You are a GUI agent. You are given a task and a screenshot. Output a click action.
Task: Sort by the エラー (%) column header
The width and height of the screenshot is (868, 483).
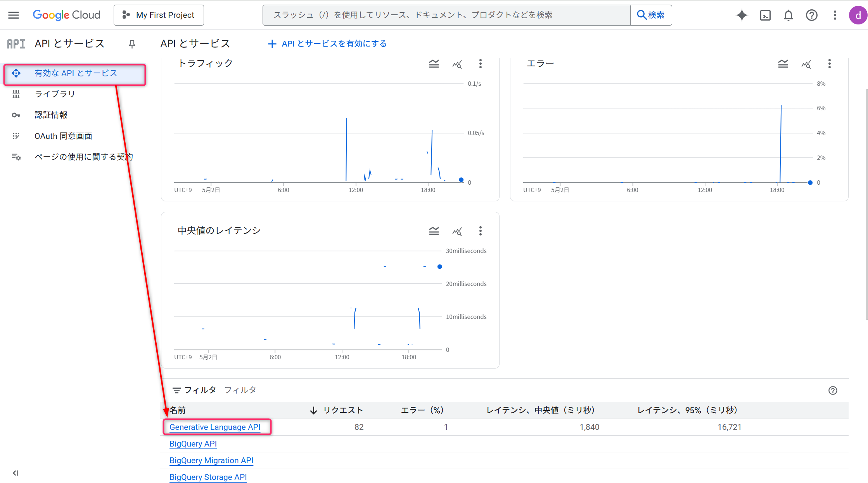[x=422, y=410]
